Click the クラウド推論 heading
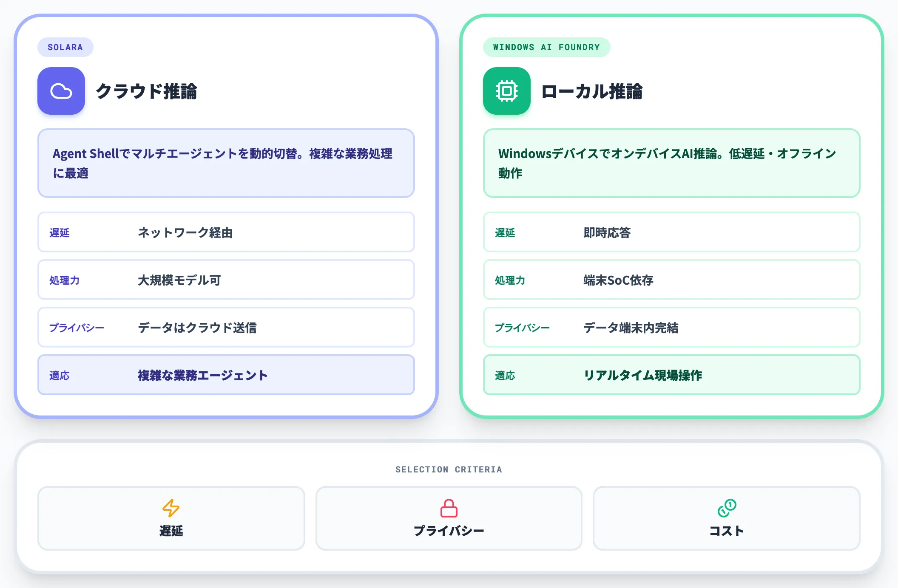The width and height of the screenshot is (898, 588). tap(146, 91)
